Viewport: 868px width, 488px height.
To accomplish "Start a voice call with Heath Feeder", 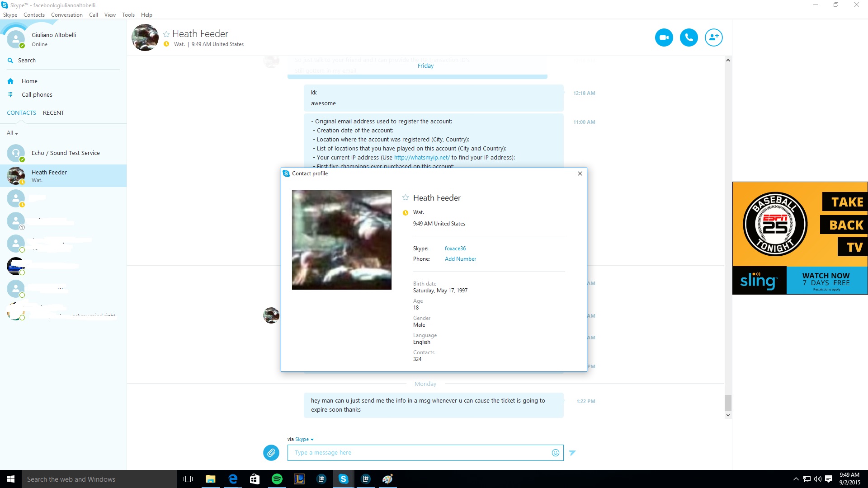I will 689,38.
